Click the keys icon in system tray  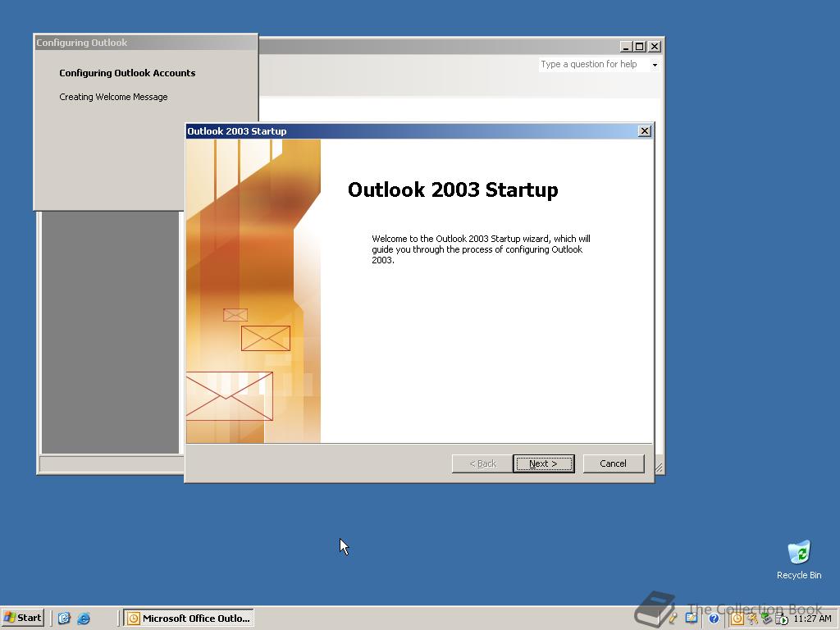(753, 619)
